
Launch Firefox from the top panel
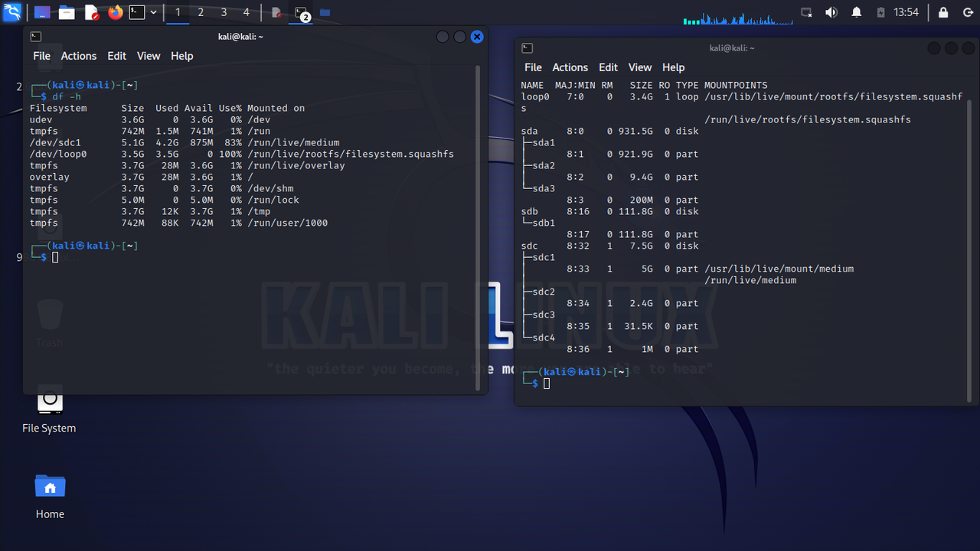click(x=116, y=12)
